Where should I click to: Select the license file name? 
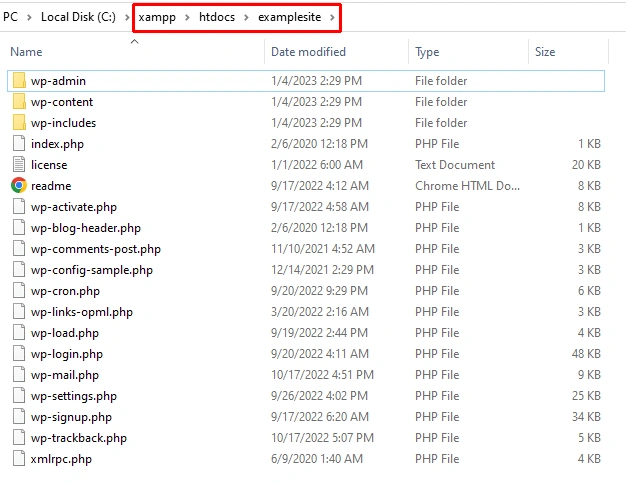coord(49,165)
